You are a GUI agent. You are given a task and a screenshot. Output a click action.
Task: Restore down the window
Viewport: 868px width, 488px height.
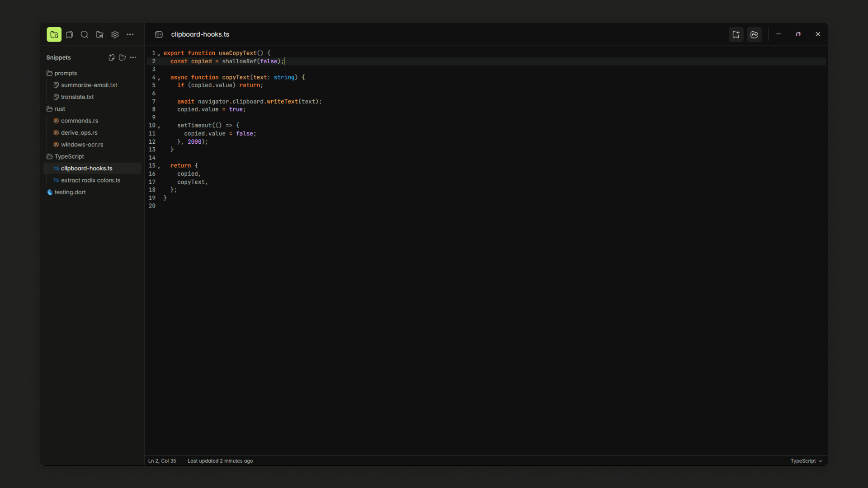[x=798, y=34]
